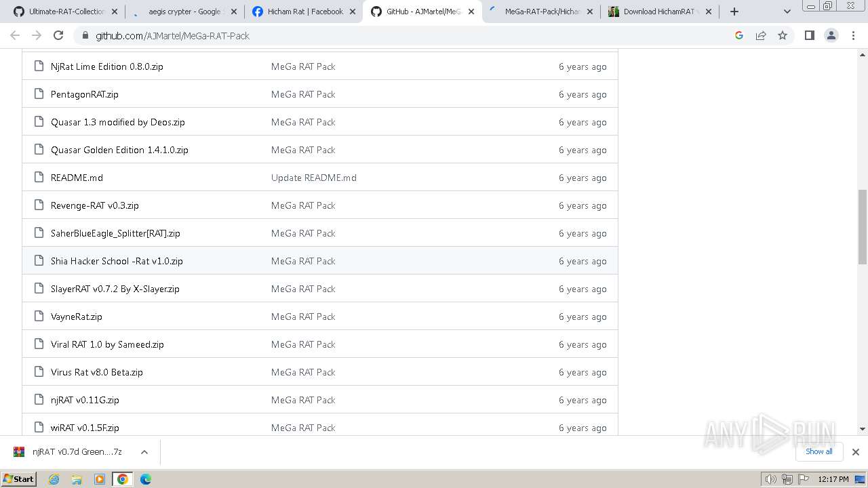Click the address bar URL field
This screenshot has width=868, height=488.
(x=407, y=35)
